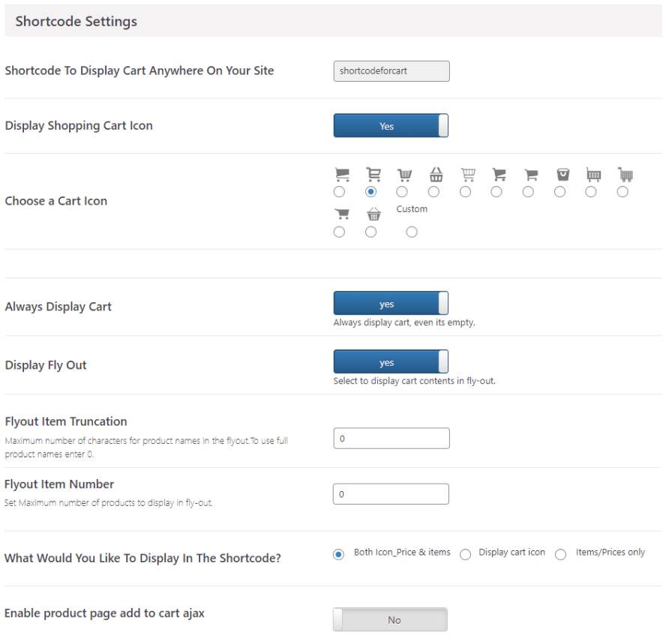Screen dimensions: 672x644
Task: Pick the "Items/Prices only" radio option
Action: click(x=560, y=554)
